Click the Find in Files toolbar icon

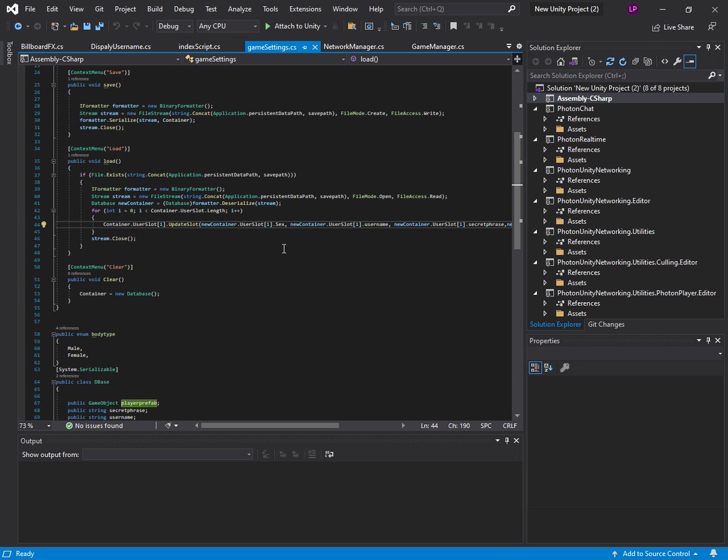pos(351,27)
